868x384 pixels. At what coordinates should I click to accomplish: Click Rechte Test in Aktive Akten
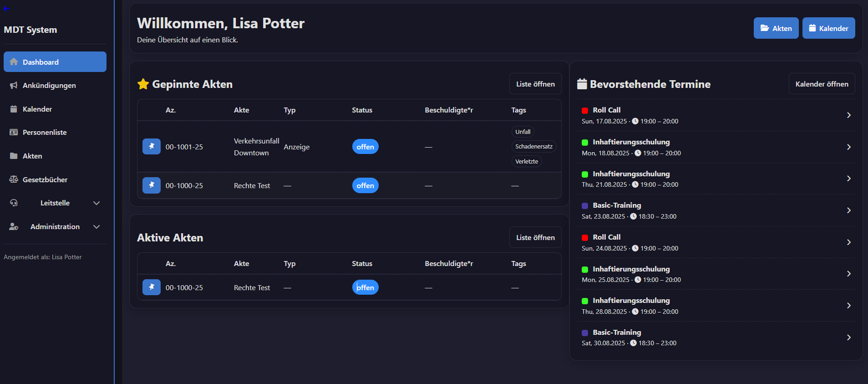(x=252, y=287)
